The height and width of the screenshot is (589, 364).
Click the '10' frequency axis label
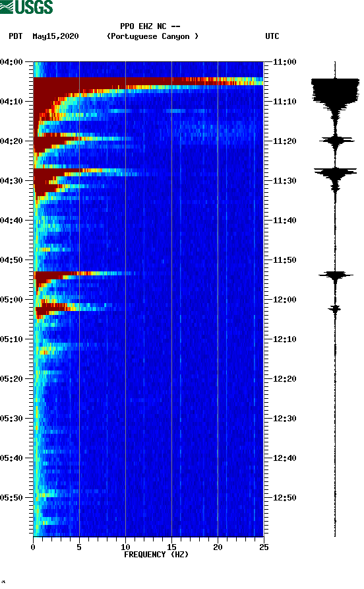(125, 547)
